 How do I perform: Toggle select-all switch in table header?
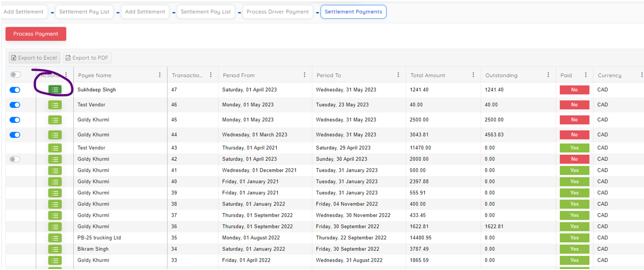(15, 75)
